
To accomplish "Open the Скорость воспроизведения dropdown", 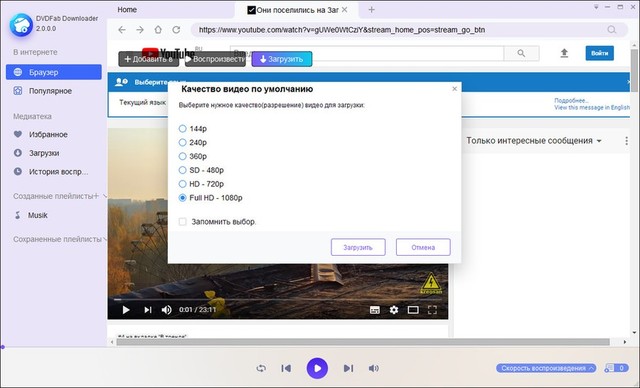I will point(546,368).
